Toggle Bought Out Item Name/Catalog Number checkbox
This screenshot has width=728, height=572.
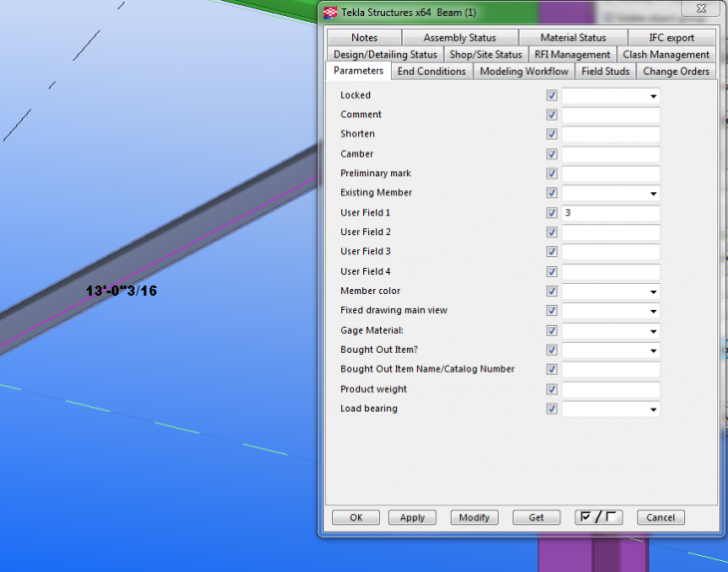551,370
